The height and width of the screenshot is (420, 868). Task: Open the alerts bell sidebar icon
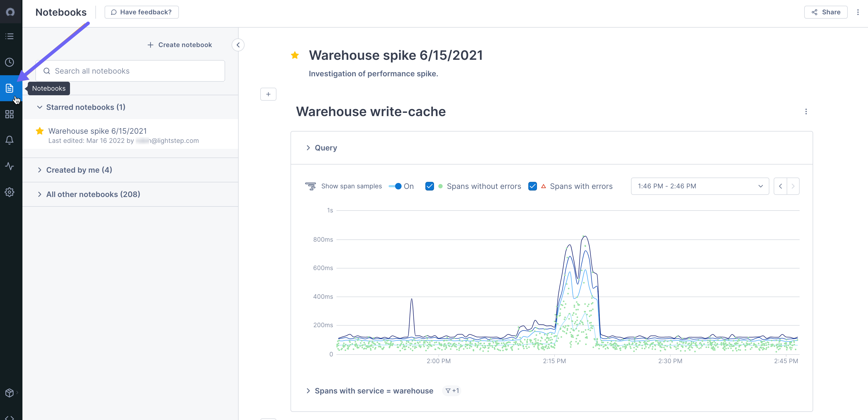coord(9,140)
